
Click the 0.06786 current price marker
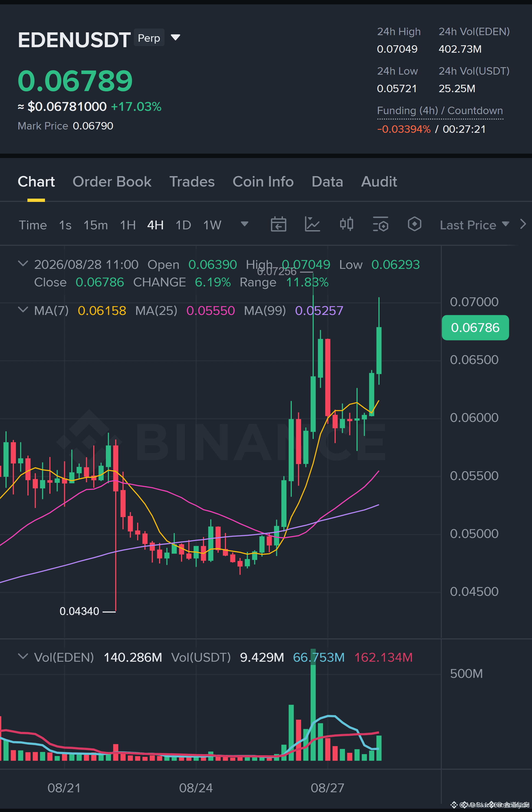click(x=475, y=328)
